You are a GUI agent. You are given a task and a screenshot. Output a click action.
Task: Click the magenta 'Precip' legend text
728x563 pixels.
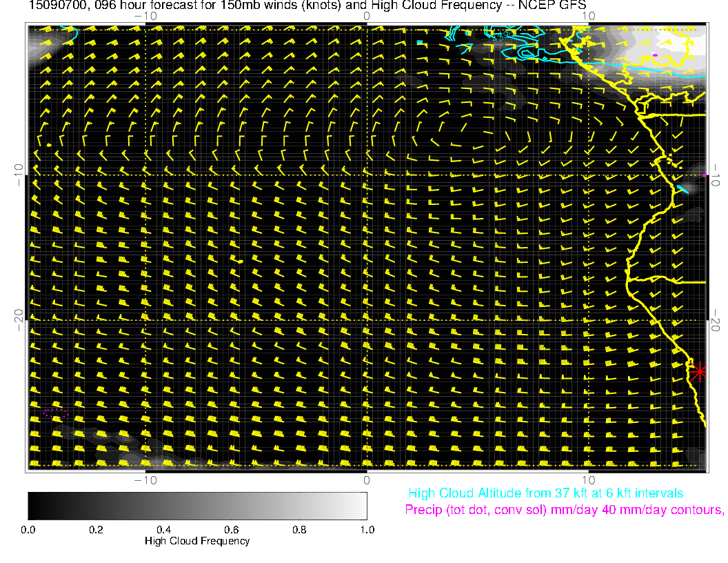tap(563, 510)
